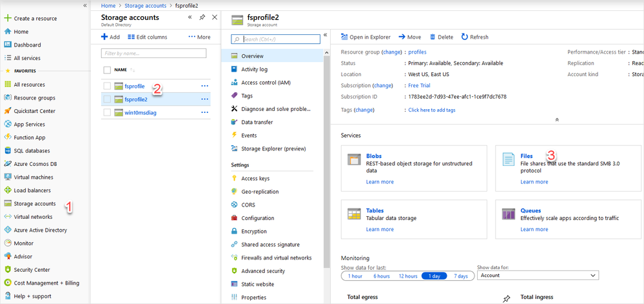Open the Advisor icon
This screenshot has height=304, width=644.
click(7, 256)
